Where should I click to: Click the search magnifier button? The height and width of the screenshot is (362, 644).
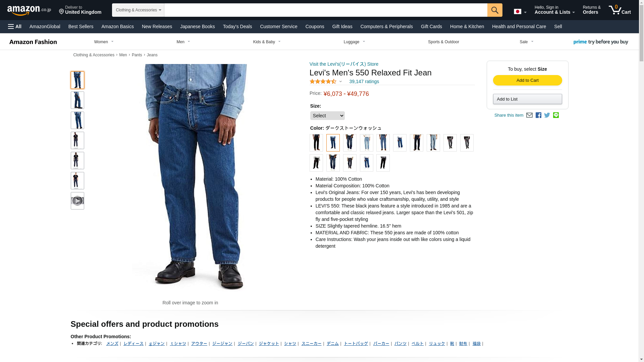pos(495,10)
